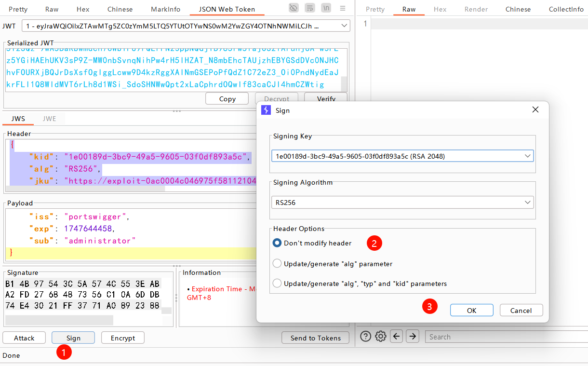Expand the JWT selector dropdown
Image resolution: width=588 pixels, height=366 pixels.
(344, 26)
